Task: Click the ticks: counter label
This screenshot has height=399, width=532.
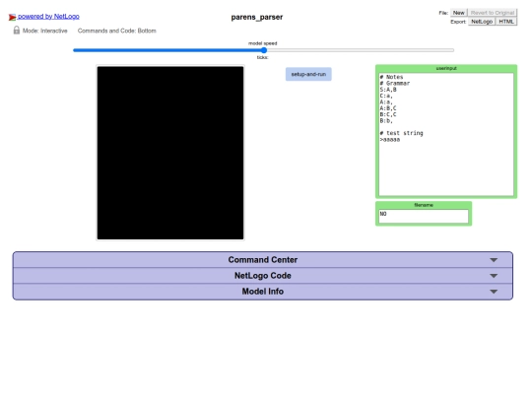Action: pyautogui.click(x=262, y=57)
